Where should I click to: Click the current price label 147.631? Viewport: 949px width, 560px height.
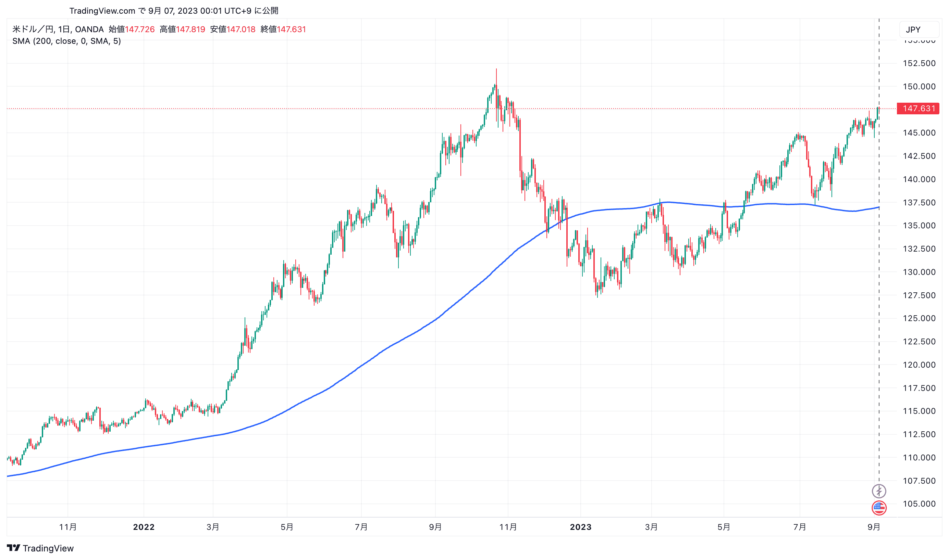coord(918,108)
